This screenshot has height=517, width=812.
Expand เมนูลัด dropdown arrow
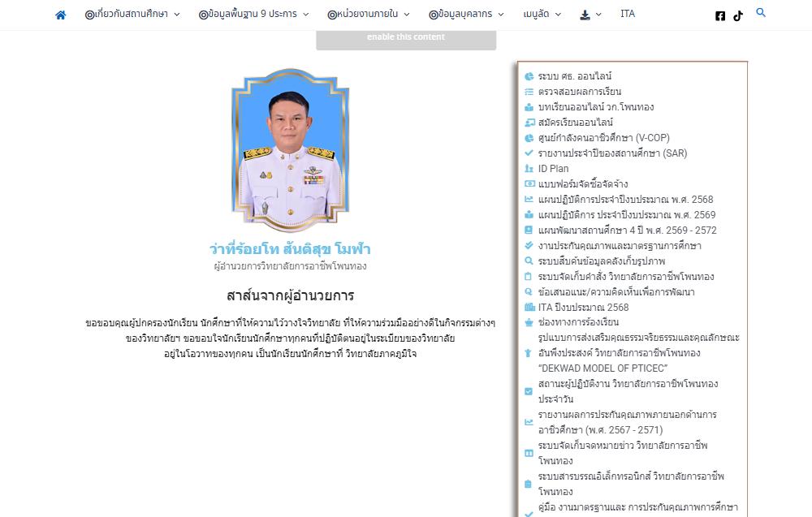click(x=559, y=15)
